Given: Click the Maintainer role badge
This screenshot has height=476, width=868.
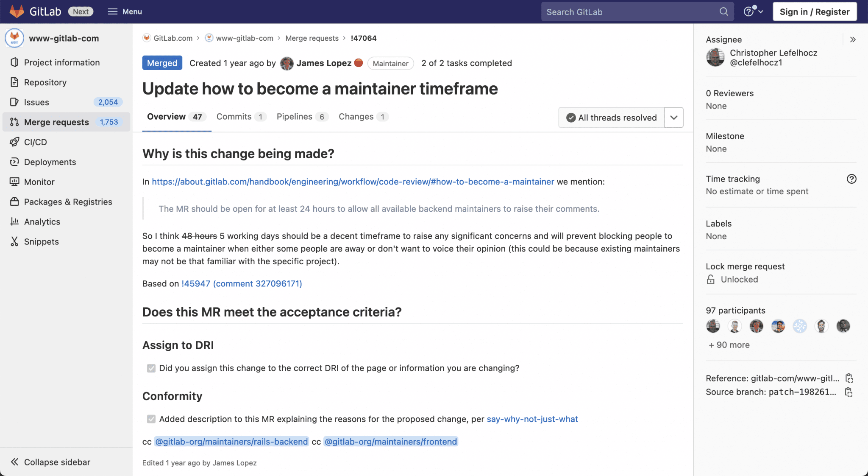Looking at the screenshot, I should pos(390,63).
